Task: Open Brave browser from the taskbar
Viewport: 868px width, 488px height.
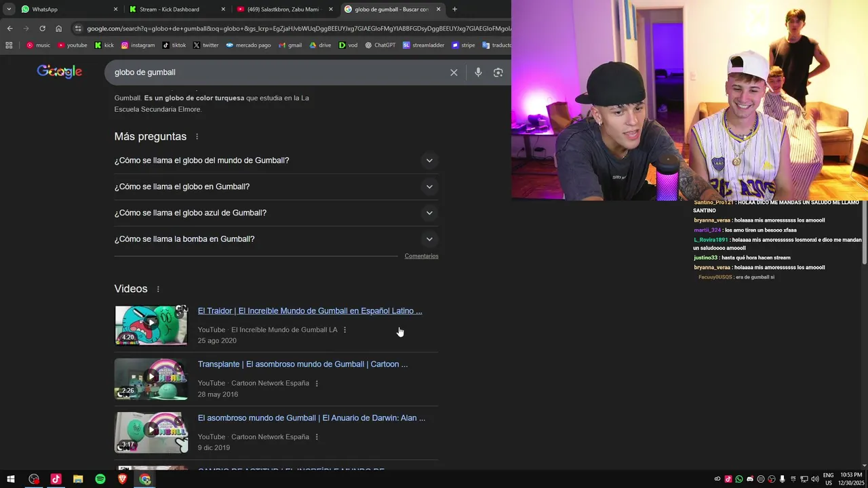Action: (x=123, y=479)
